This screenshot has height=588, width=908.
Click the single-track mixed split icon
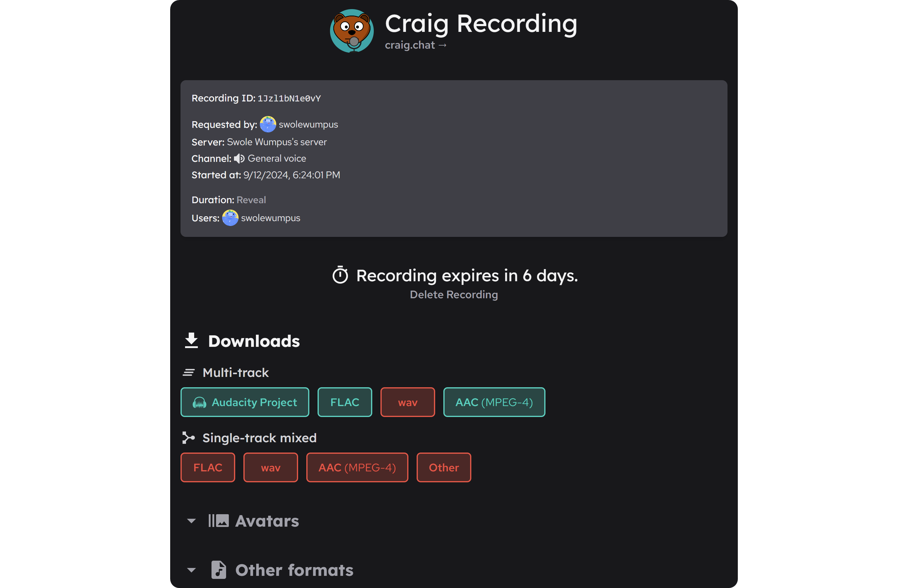coord(188,437)
